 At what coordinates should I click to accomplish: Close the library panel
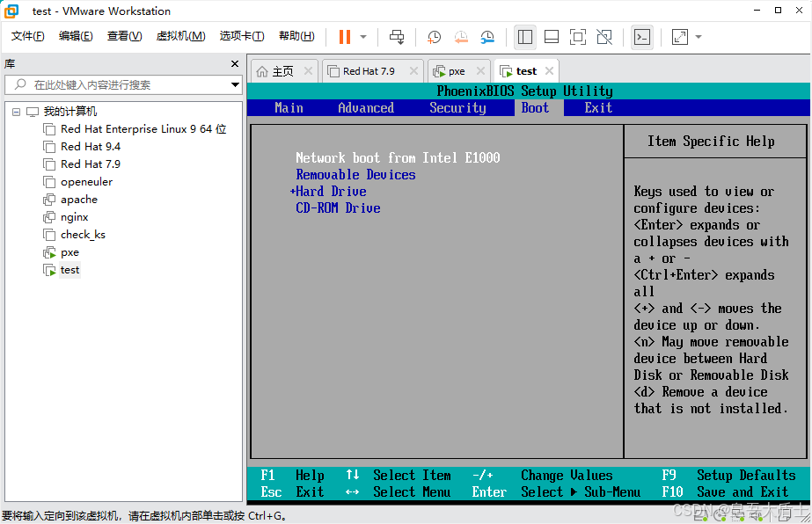pos(235,63)
